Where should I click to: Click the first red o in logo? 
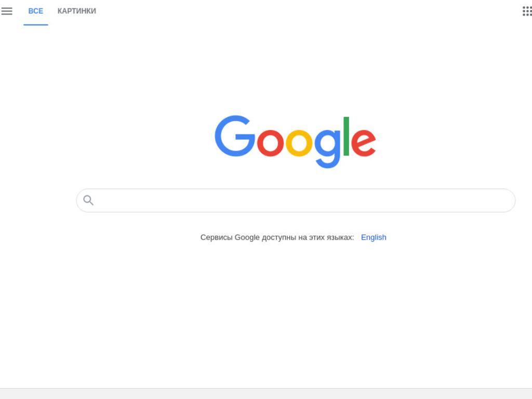(x=270, y=143)
